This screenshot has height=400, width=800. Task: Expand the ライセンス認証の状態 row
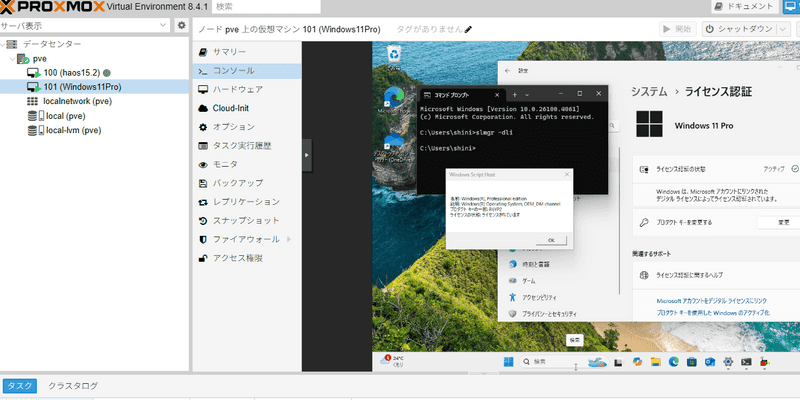click(716, 169)
